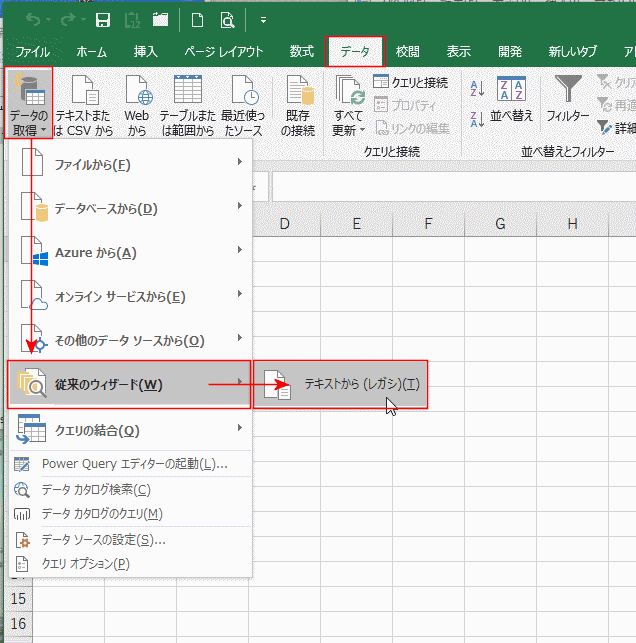Open the Customize Quick Access Toolbar dropdown
636x643 pixels.
coord(263,20)
